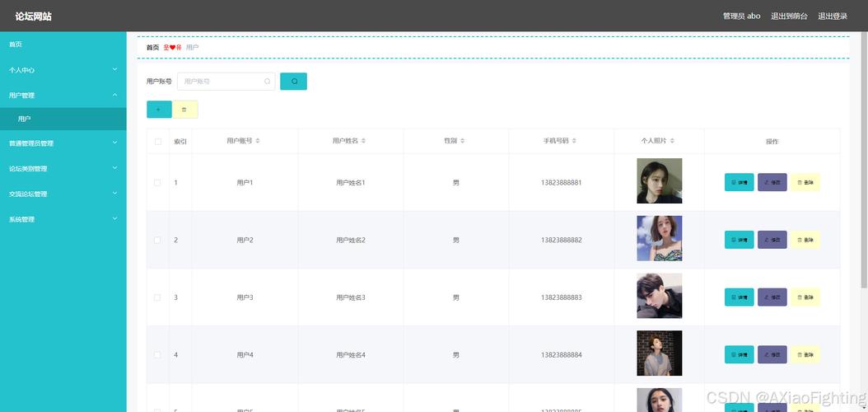Image resolution: width=868 pixels, height=412 pixels.
Task: Click 删除 delete button for 用户1
Action: click(805, 182)
